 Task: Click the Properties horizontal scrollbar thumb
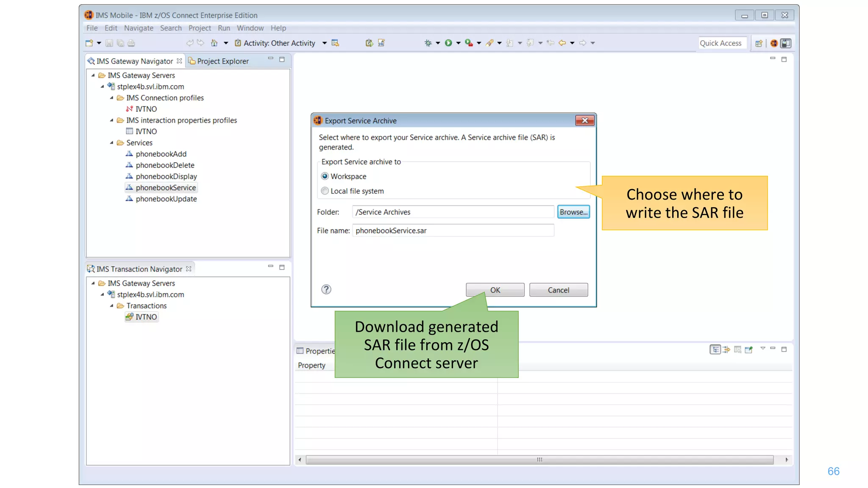tap(540, 460)
